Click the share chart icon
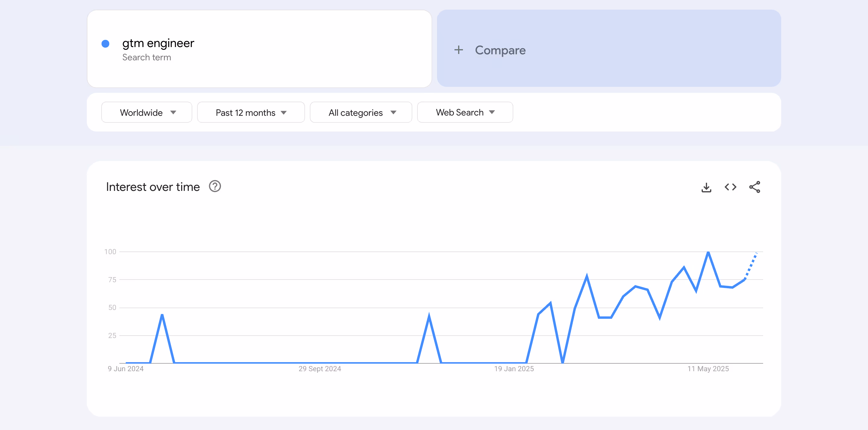 754,187
